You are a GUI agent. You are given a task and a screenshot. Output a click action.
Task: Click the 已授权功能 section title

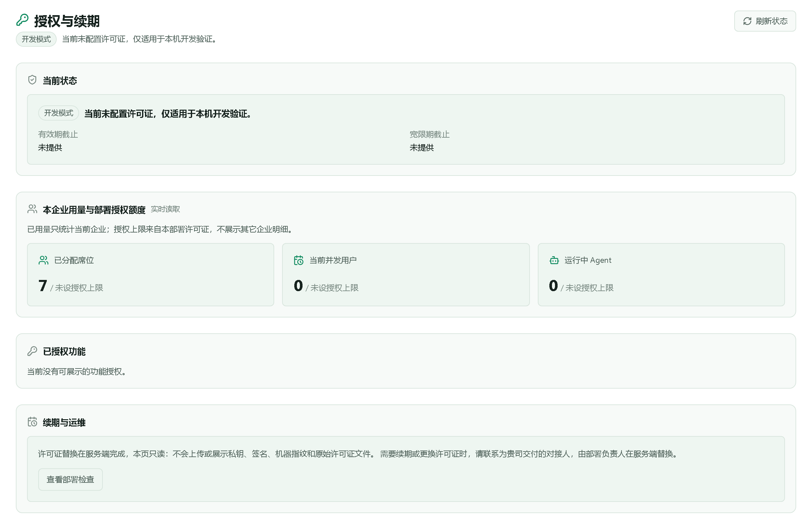tap(64, 351)
